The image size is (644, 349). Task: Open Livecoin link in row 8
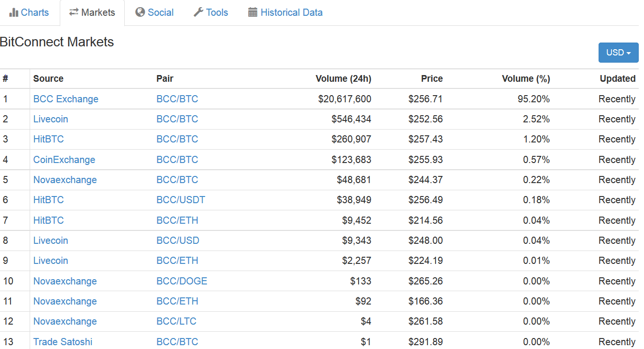coord(51,240)
